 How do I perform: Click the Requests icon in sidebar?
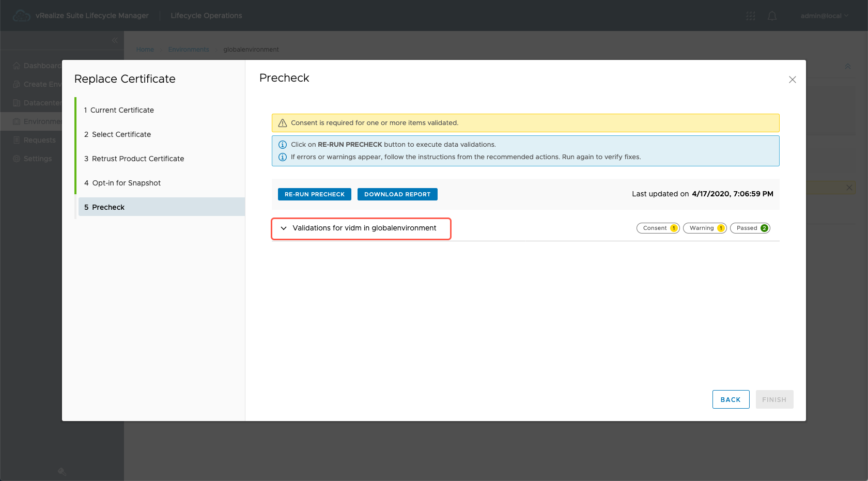[x=17, y=140]
